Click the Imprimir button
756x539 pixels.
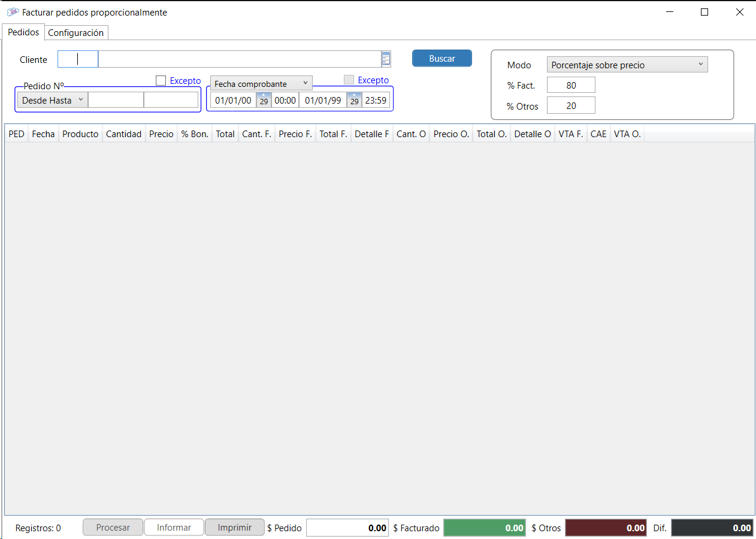point(234,527)
